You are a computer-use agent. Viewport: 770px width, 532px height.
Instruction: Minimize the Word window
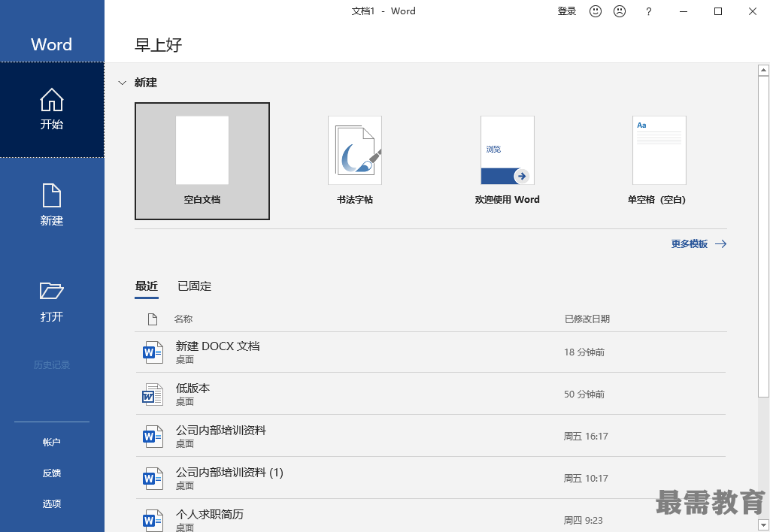tap(684, 11)
